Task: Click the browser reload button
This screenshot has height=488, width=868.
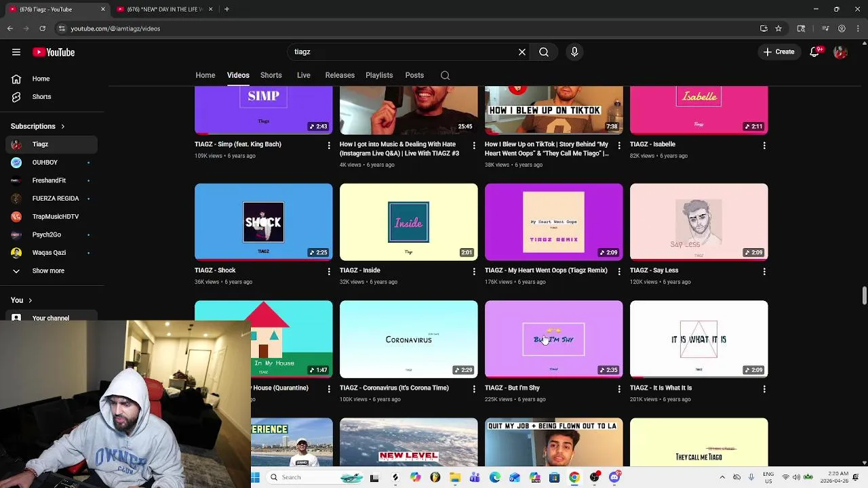Action: [42, 28]
